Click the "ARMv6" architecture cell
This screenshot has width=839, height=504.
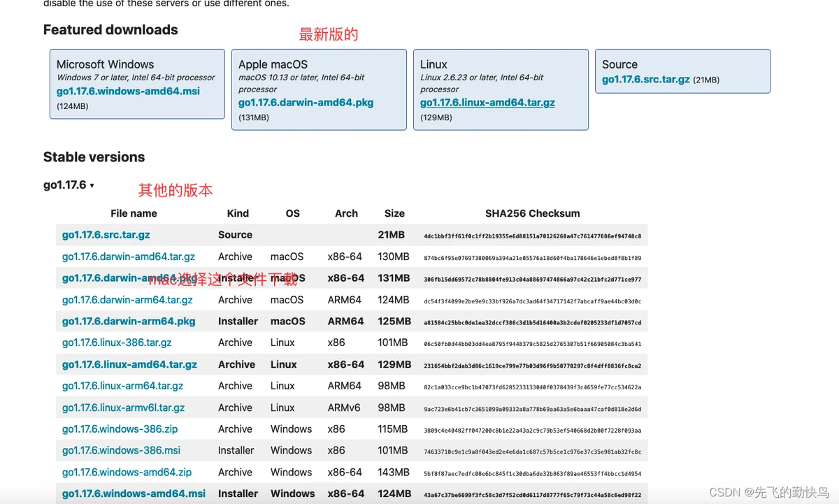click(345, 408)
